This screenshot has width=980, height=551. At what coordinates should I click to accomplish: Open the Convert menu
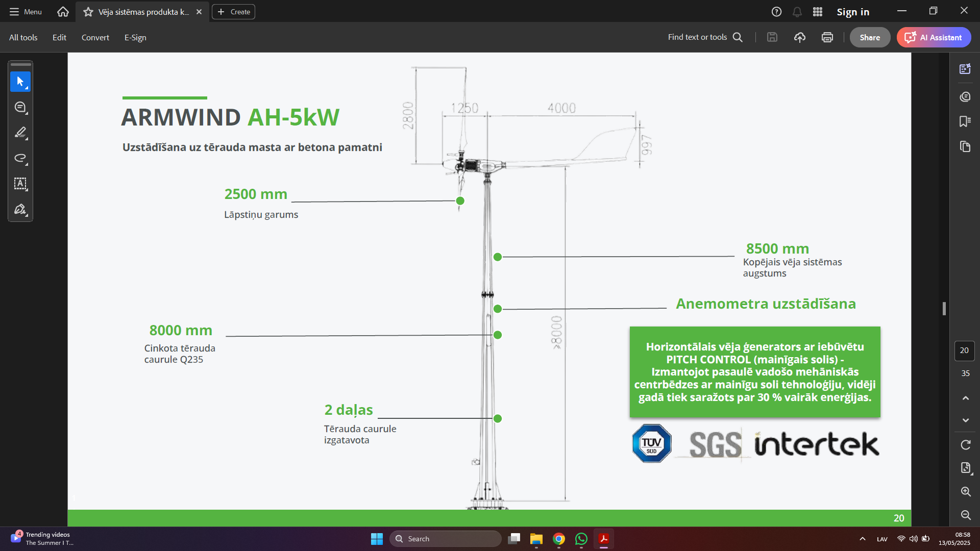pos(95,37)
